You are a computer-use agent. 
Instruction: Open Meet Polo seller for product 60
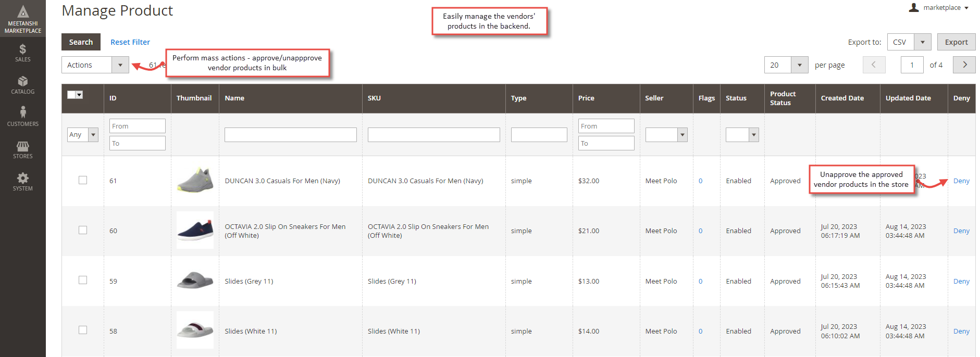pos(661,231)
